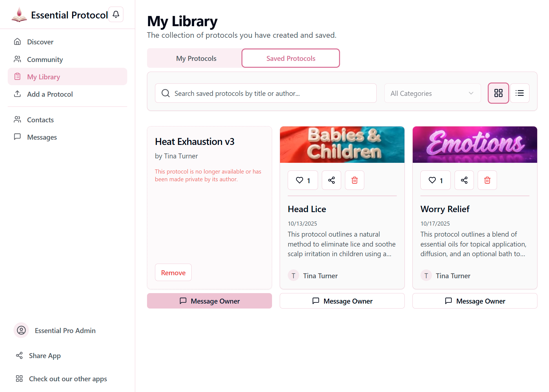This screenshot has width=549, height=392.
Task: Click the notification bell icon
Action: pos(116,14)
